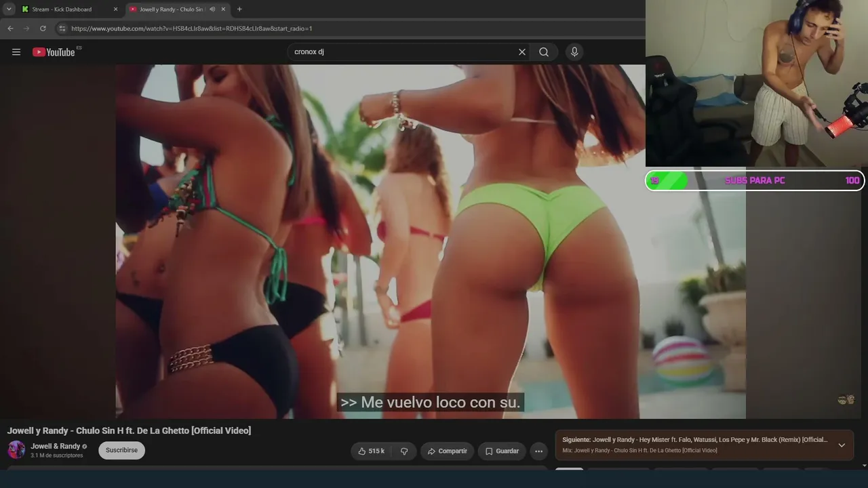Clear the search box text

pyautogui.click(x=522, y=52)
